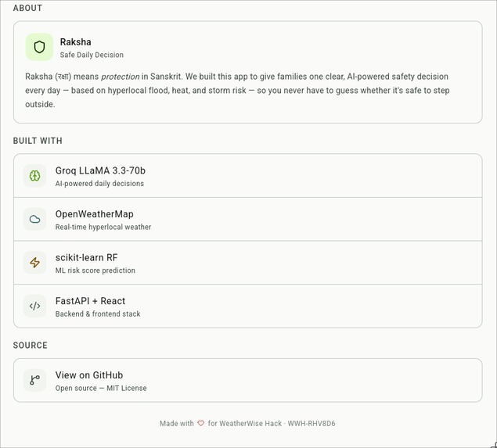Select the OpenWeatherMap title
Viewport: 497px width, 448px height.
click(95, 214)
